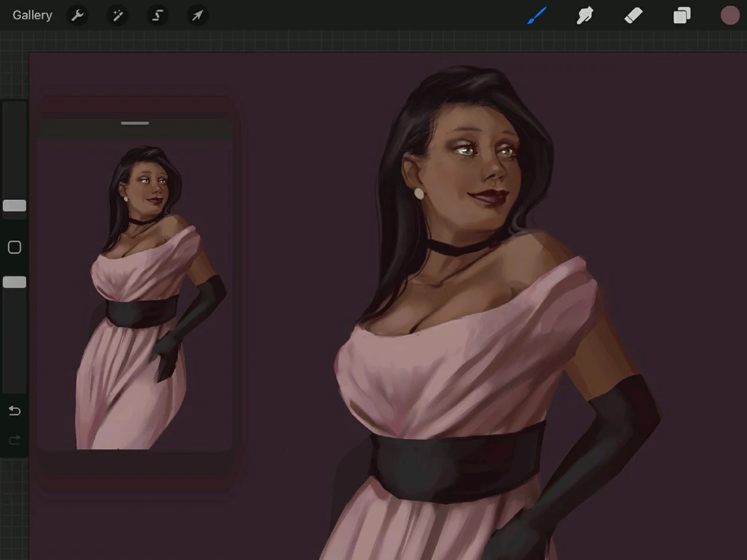The image size is (747, 560).
Task: Grab the Reference window top handle bar
Action: tap(134, 123)
